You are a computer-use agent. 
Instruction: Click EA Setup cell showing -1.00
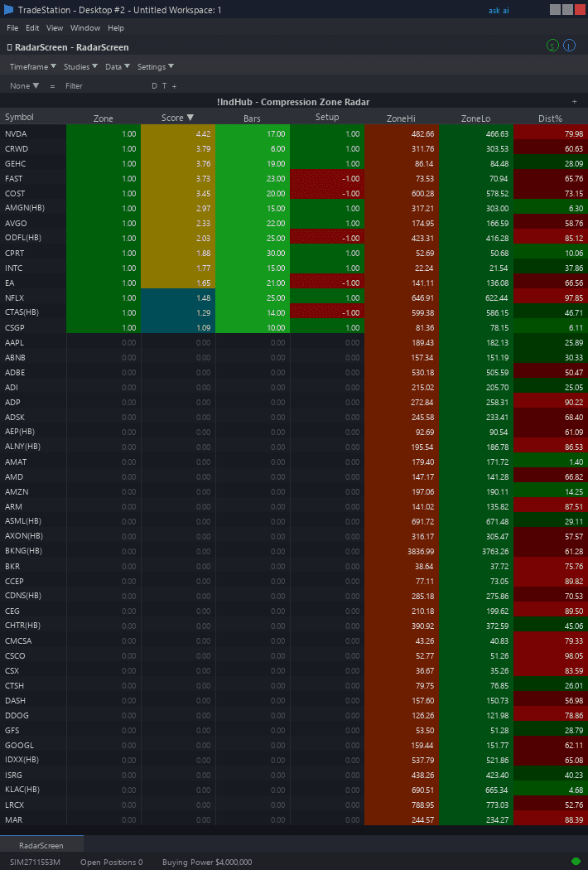[x=327, y=283]
